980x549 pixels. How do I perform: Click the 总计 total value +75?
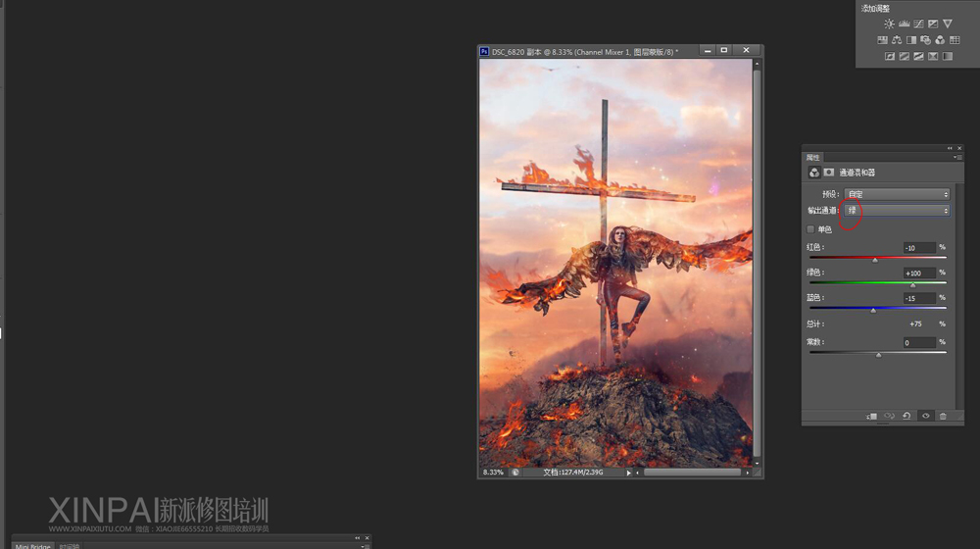[x=915, y=324]
